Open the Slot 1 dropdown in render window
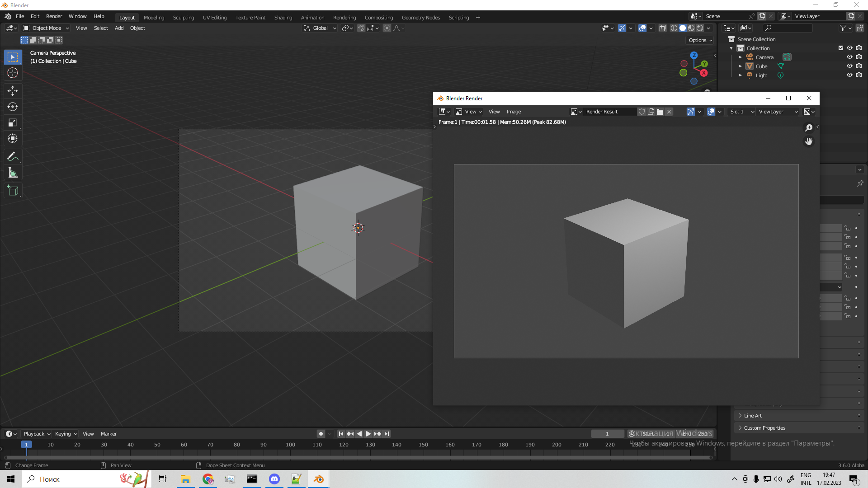 coord(741,112)
